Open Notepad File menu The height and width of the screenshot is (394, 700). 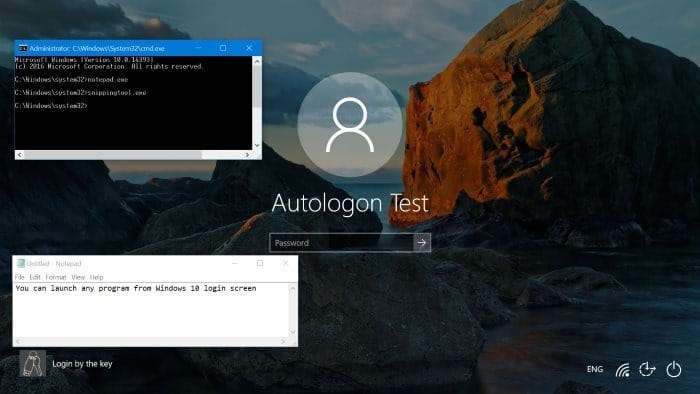click(x=19, y=277)
